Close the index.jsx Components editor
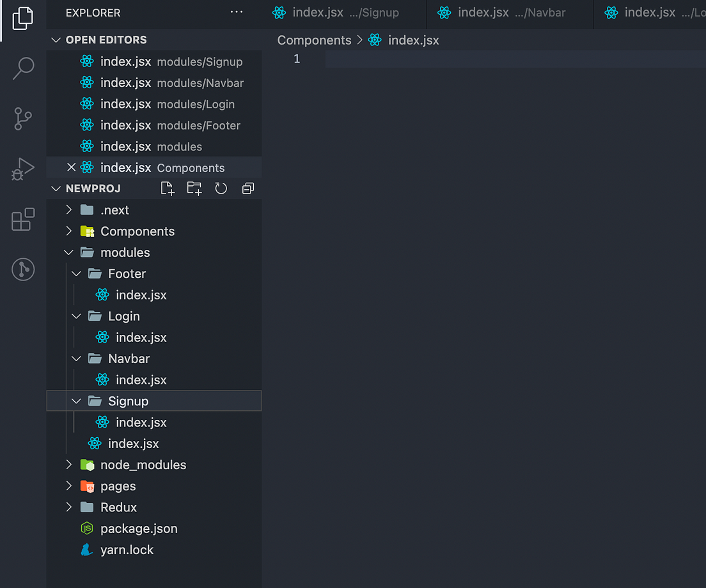Screen dimensions: 706x588 tap(71, 167)
